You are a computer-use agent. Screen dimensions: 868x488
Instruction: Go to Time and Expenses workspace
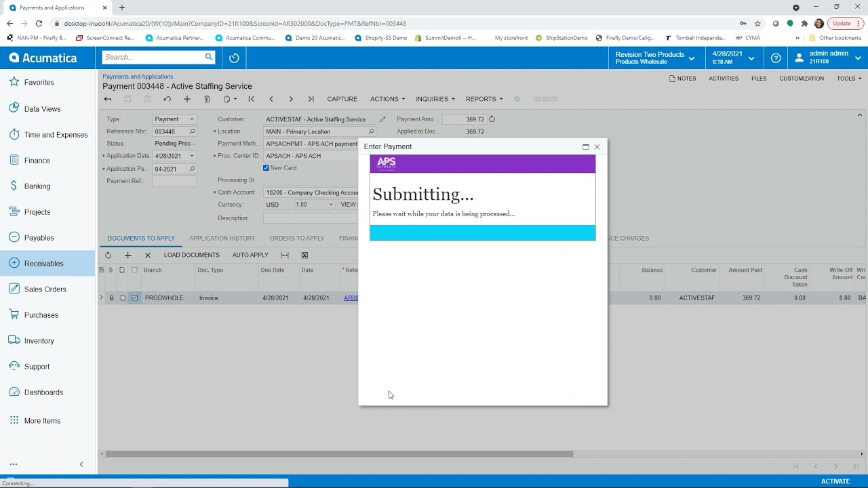click(56, 134)
